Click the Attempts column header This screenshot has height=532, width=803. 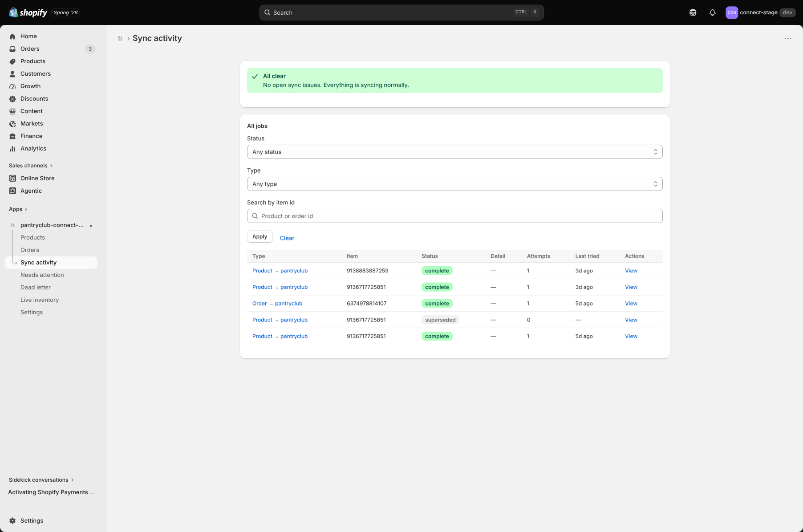point(538,256)
